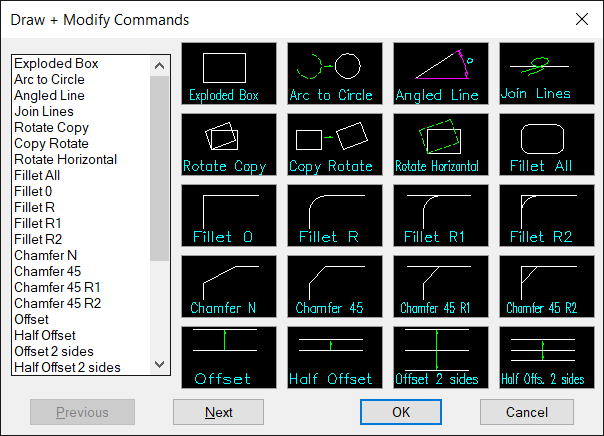604x436 pixels.
Task: Select the Join Lines icon tile
Action: [x=547, y=74]
